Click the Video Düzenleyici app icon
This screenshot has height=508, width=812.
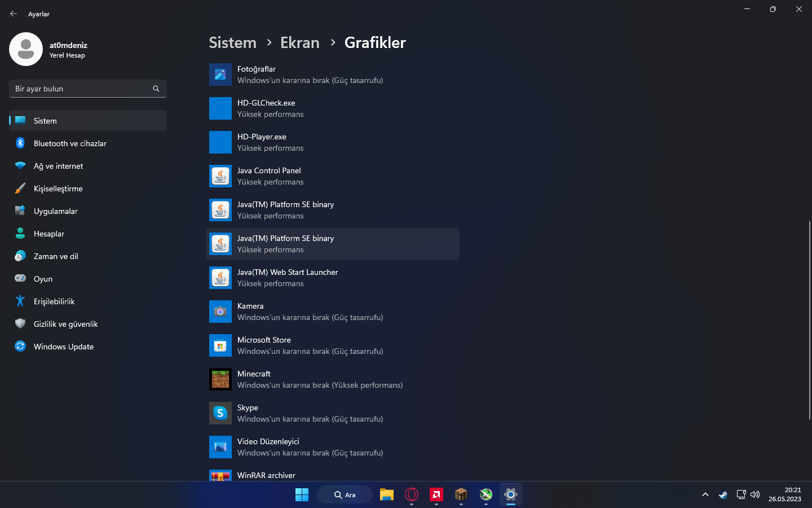220,447
